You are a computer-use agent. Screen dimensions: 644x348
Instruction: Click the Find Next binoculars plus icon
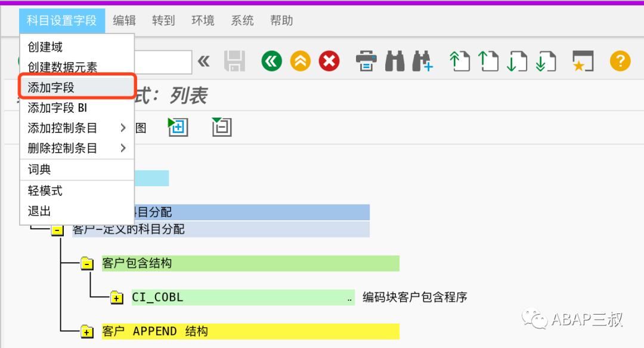[x=423, y=61]
